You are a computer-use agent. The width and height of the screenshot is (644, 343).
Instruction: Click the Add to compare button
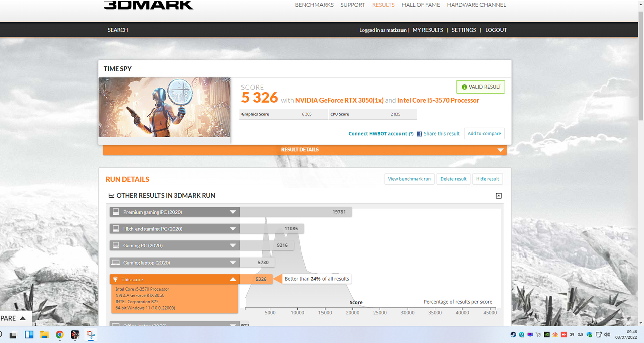pyautogui.click(x=485, y=134)
